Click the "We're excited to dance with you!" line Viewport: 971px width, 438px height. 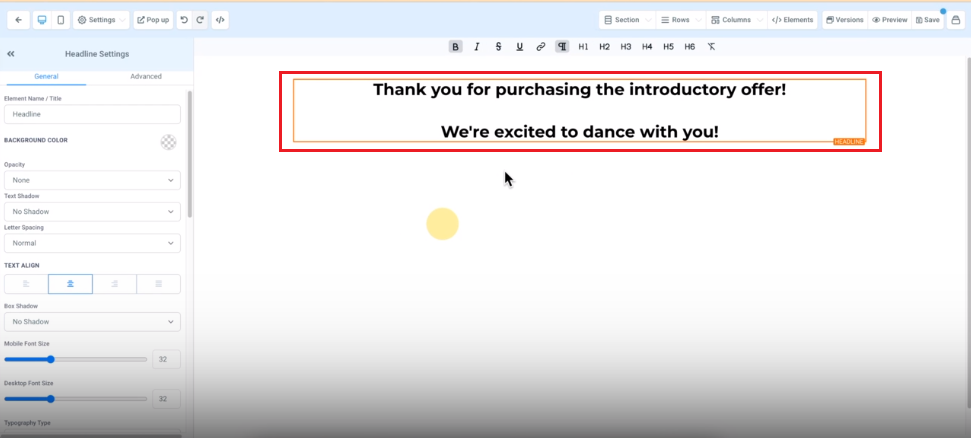pyautogui.click(x=580, y=131)
